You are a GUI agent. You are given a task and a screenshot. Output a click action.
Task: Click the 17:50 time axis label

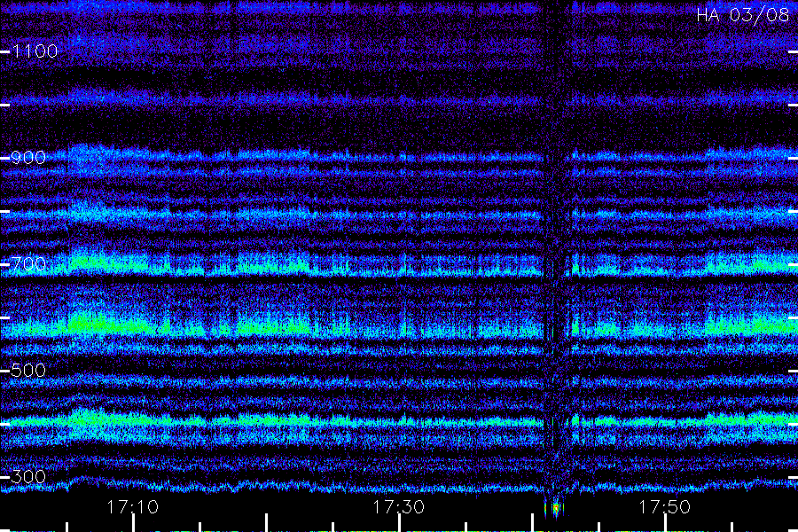(x=665, y=507)
